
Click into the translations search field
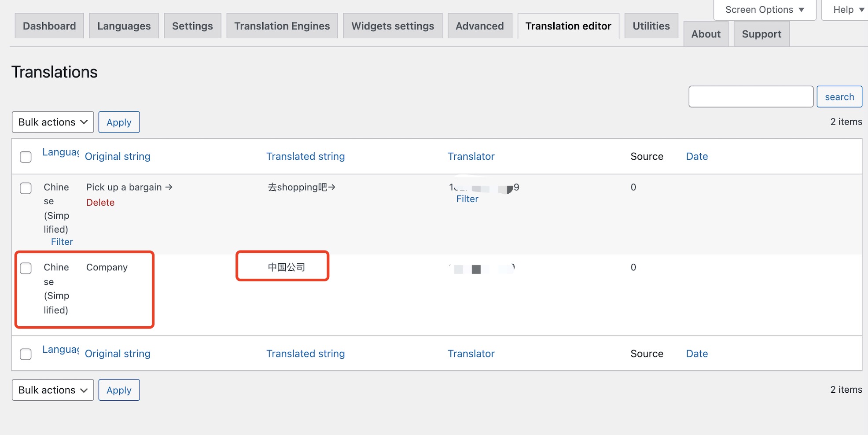click(750, 97)
